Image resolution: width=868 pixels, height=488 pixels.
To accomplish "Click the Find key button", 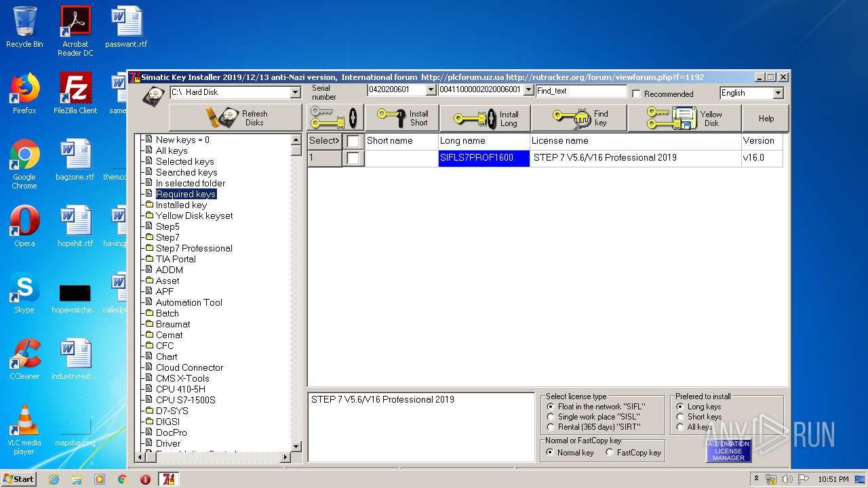I will (x=578, y=118).
